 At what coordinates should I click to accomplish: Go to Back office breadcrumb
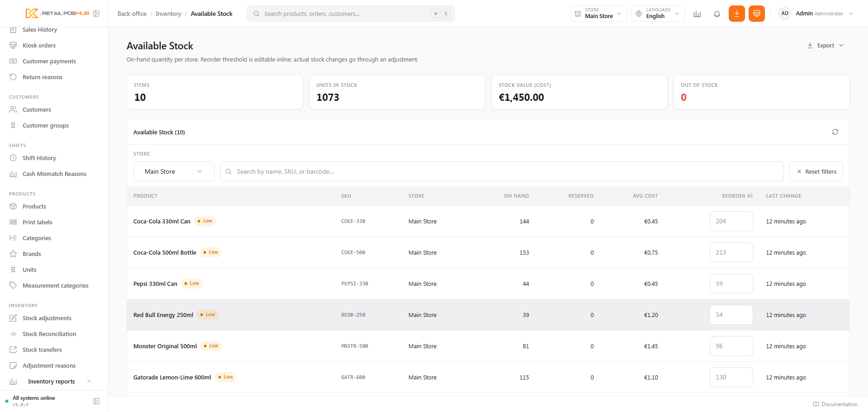point(132,14)
